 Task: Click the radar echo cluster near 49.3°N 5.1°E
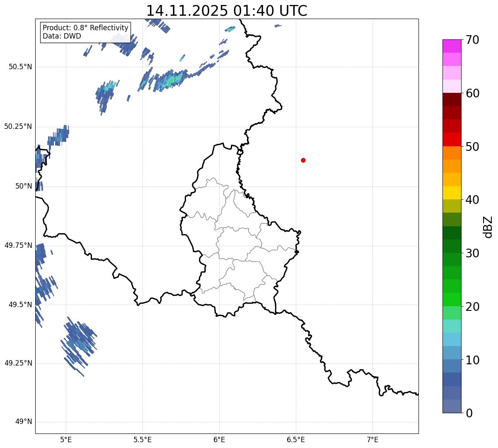coord(80,346)
